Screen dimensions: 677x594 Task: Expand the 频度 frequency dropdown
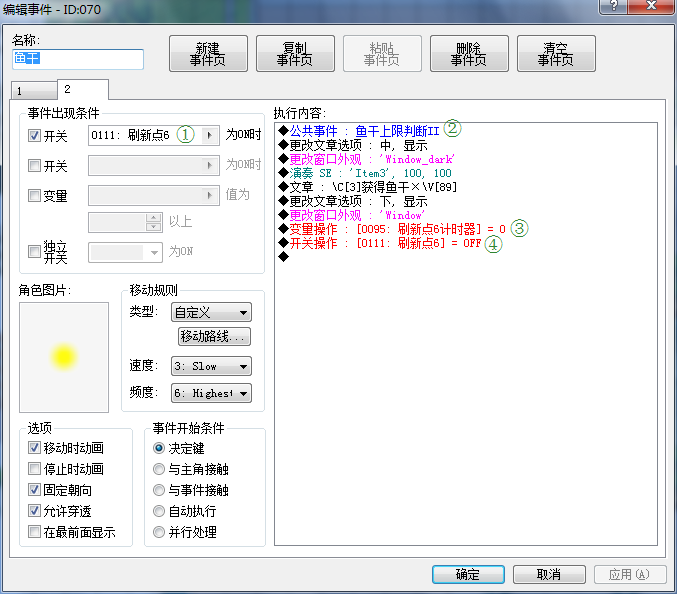tap(211, 394)
